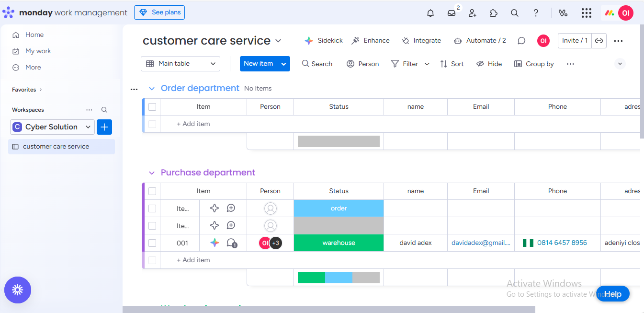
Task: Open the help question mark icon
Action: pos(536,13)
